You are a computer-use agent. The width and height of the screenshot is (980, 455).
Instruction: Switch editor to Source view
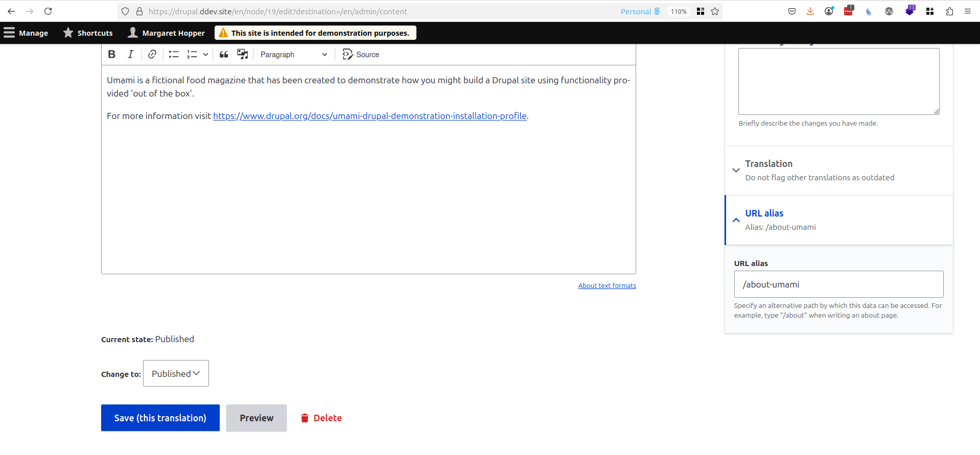tap(361, 55)
